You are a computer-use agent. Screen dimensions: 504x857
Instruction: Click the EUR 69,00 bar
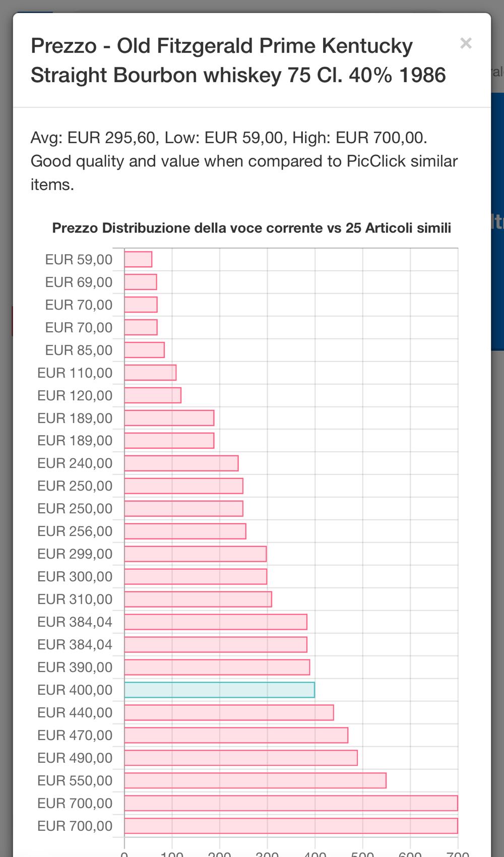[141, 282]
